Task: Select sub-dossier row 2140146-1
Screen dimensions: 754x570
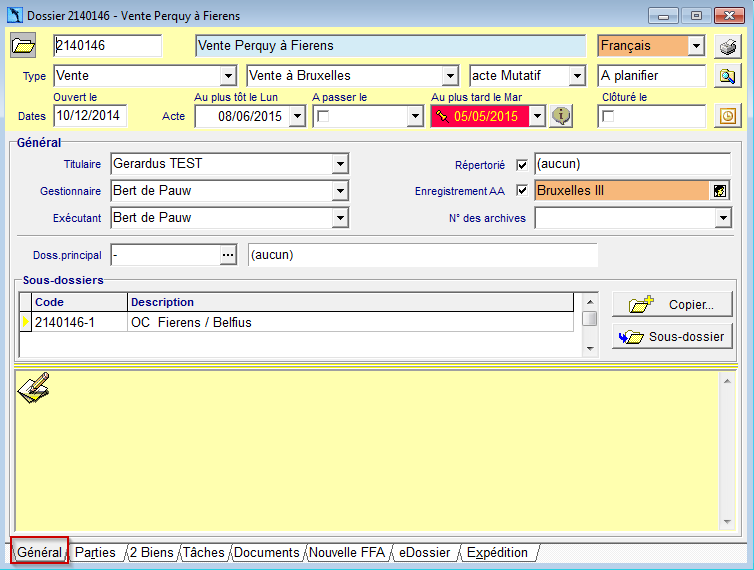Action: click(x=296, y=322)
